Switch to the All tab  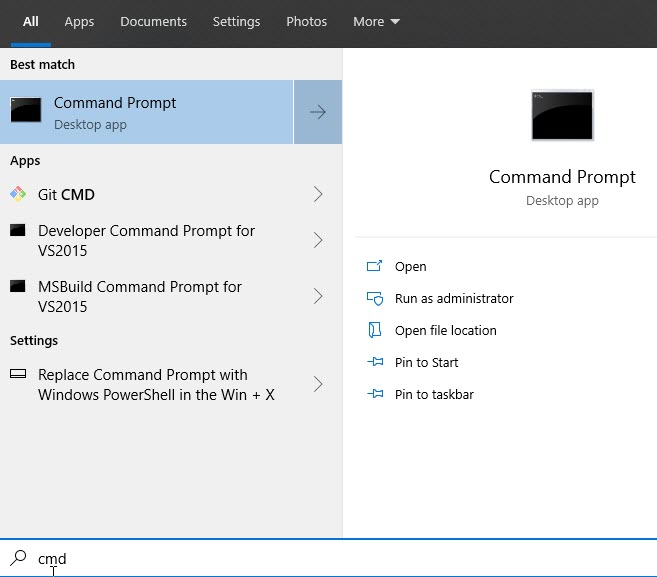tap(31, 21)
